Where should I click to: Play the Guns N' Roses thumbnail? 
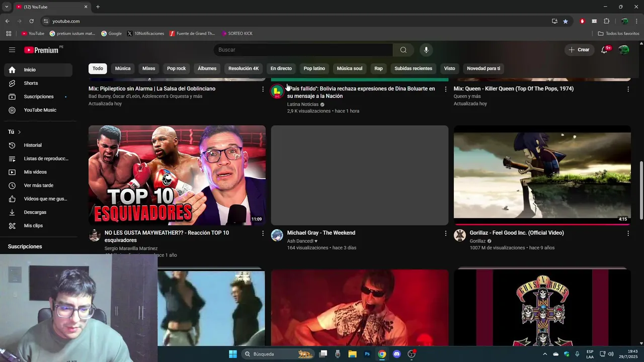pos(542,308)
